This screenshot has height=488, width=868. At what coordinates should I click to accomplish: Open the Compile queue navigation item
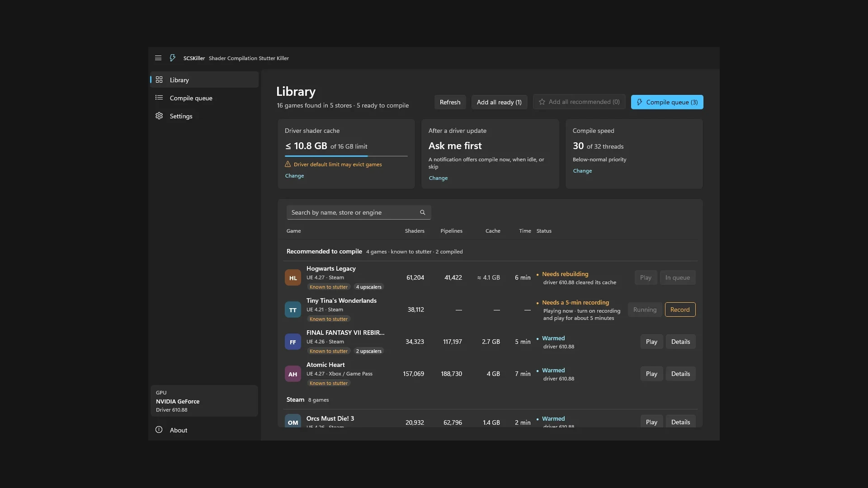tap(204, 98)
